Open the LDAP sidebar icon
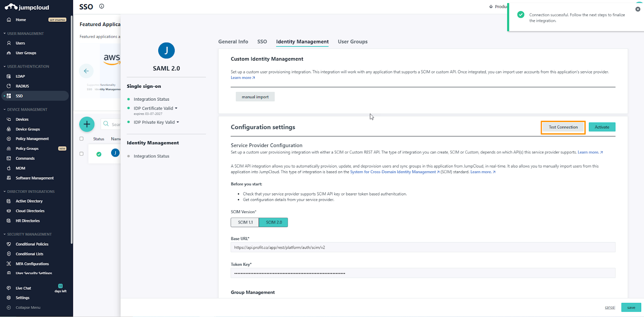The width and height of the screenshot is (644, 317). [x=9, y=76]
